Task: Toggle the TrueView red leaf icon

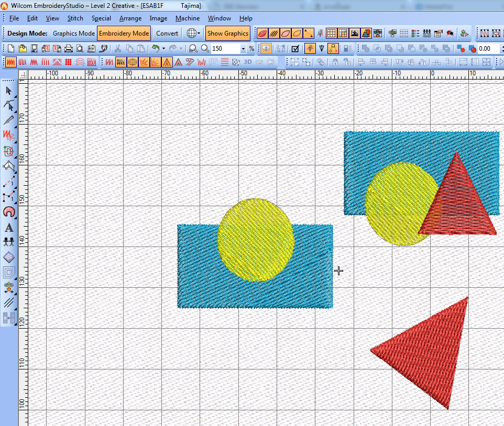Action: coord(262,33)
